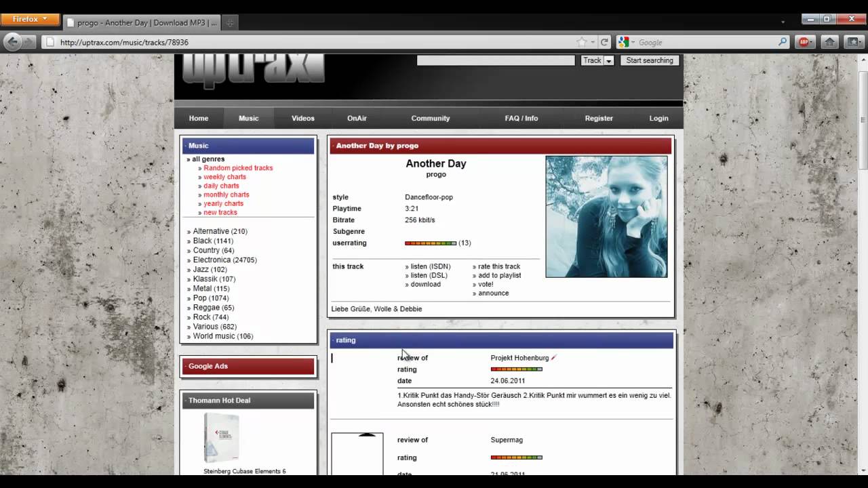Open the Videos menu item
868x488 pixels.
click(303, 118)
